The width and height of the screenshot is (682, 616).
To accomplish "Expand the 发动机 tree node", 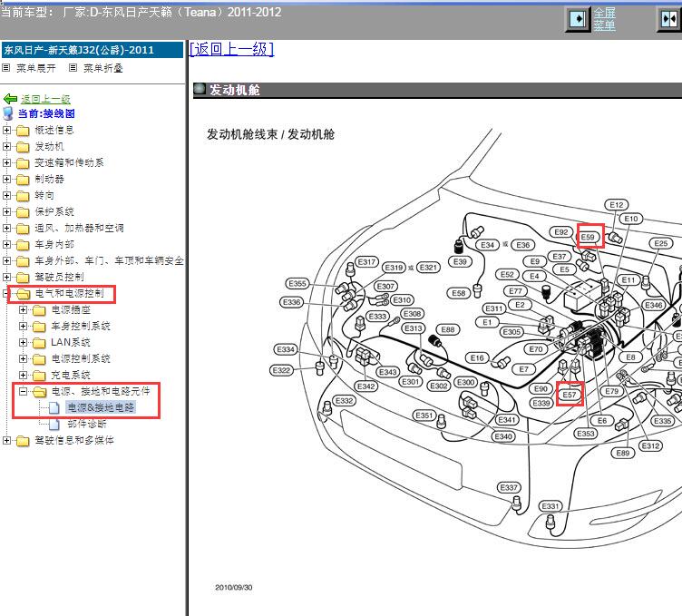I will click(x=6, y=147).
